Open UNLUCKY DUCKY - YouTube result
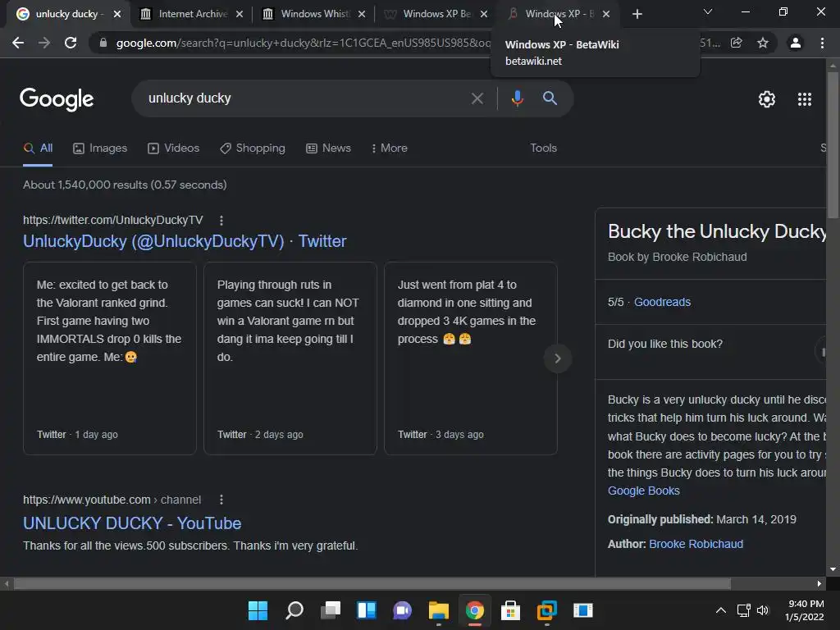 [x=132, y=523]
